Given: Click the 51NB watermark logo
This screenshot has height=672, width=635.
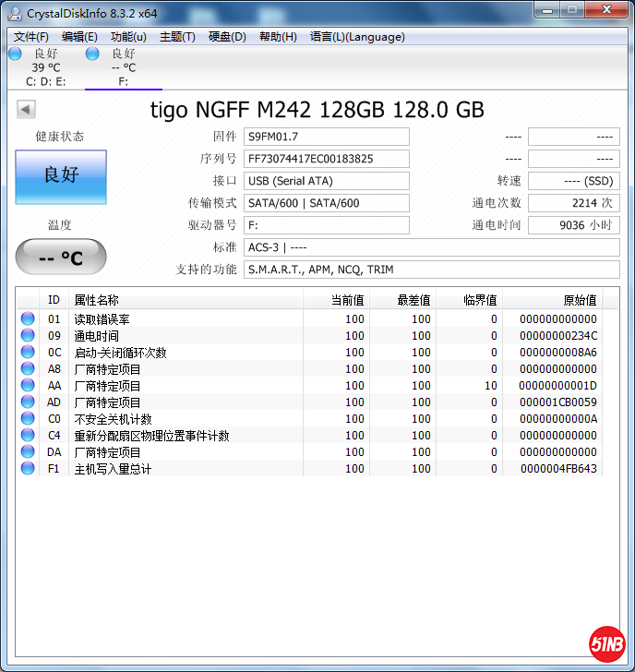Looking at the screenshot, I should click(606, 644).
